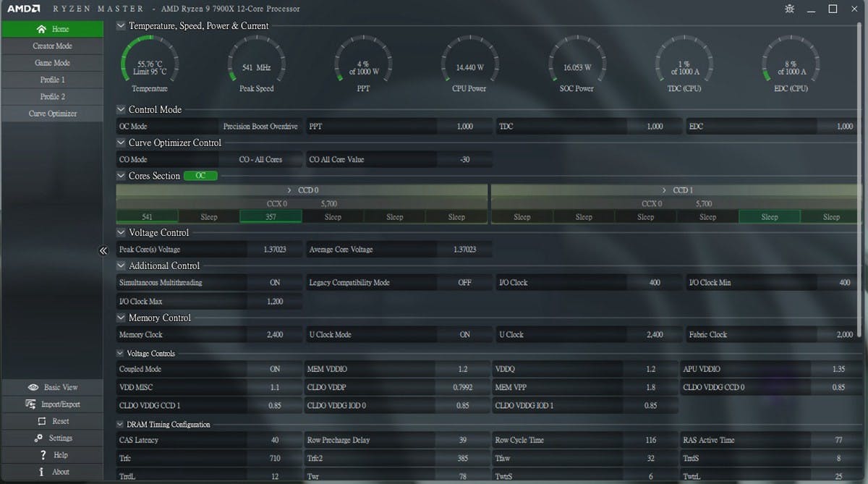The height and width of the screenshot is (484, 868).
Task: Collapse the Curve Optimizer Control section
Action: point(120,143)
